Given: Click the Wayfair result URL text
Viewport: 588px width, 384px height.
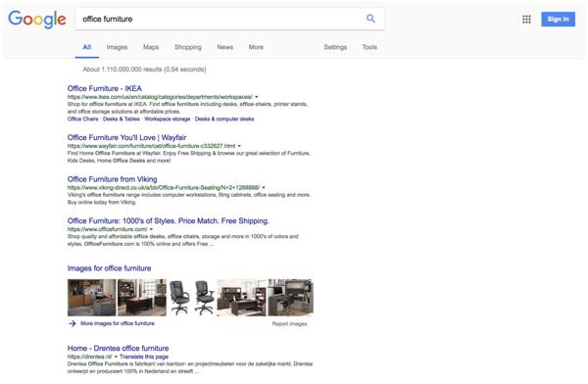Looking at the screenshot, I should click(151, 146).
